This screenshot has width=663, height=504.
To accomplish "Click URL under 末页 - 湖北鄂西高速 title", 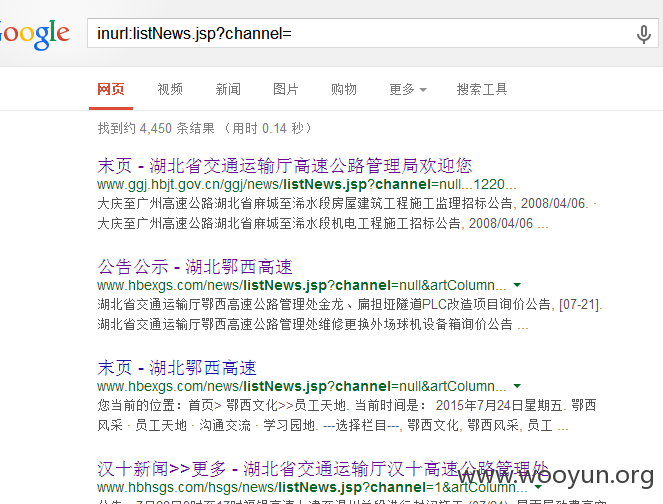I will (302, 386).
